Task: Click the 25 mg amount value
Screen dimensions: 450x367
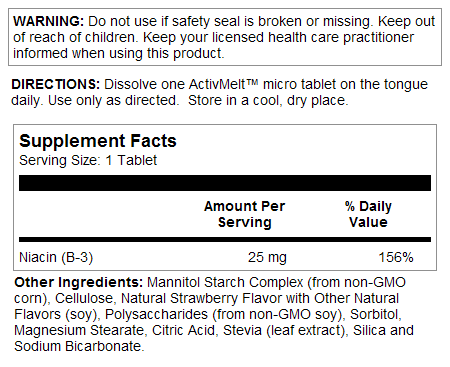Action: (267, 258)
